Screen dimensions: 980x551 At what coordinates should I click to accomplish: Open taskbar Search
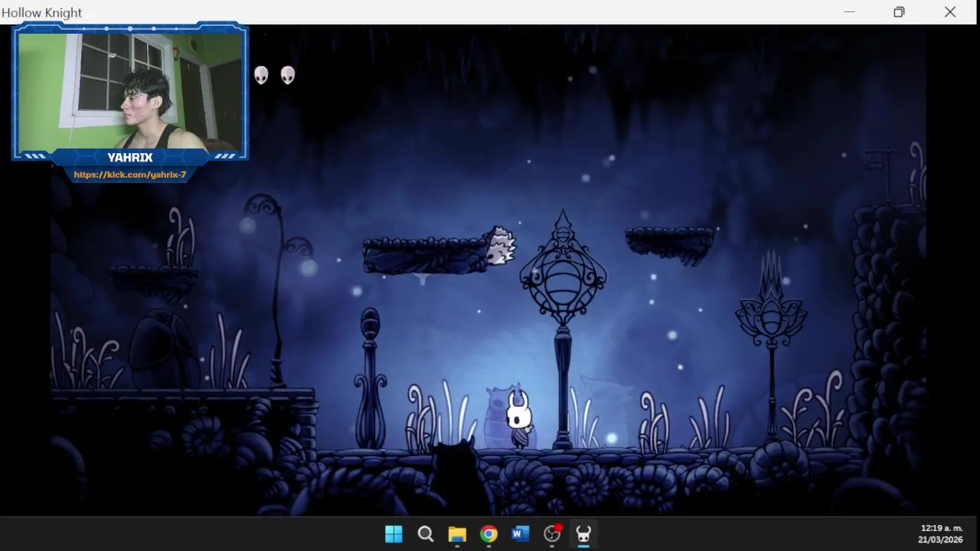pyautogui.click(x=426, y=534)
